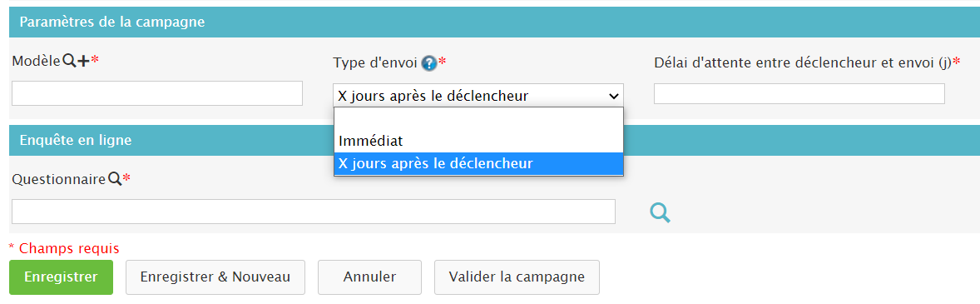Screen dimensions: 980x304
Task: Collapse the Type d'envoi dropdown arrow
Action: 612,96
